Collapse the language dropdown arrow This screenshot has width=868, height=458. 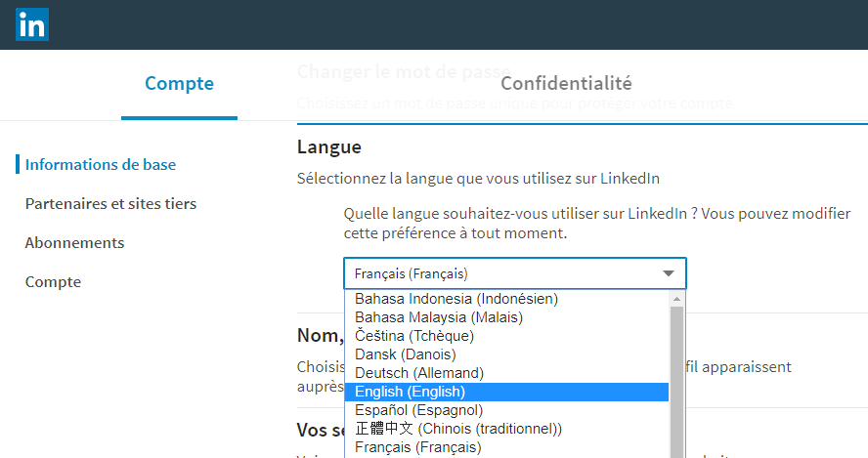669,273
